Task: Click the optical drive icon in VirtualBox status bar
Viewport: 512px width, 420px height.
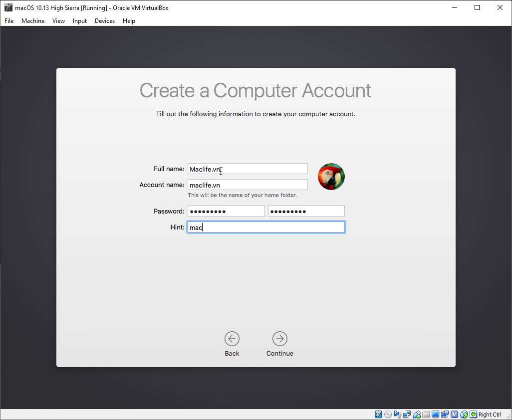Action: pyautogui.click(x=388, y=414)
